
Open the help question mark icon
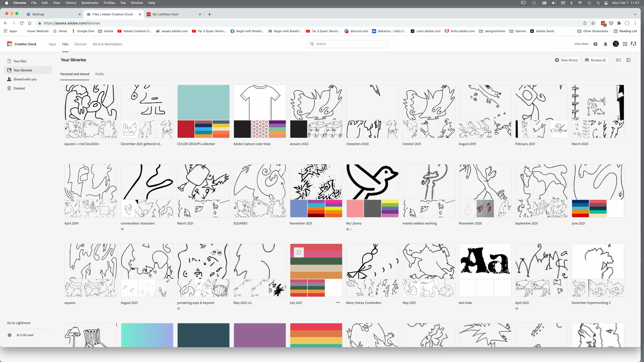595,44
